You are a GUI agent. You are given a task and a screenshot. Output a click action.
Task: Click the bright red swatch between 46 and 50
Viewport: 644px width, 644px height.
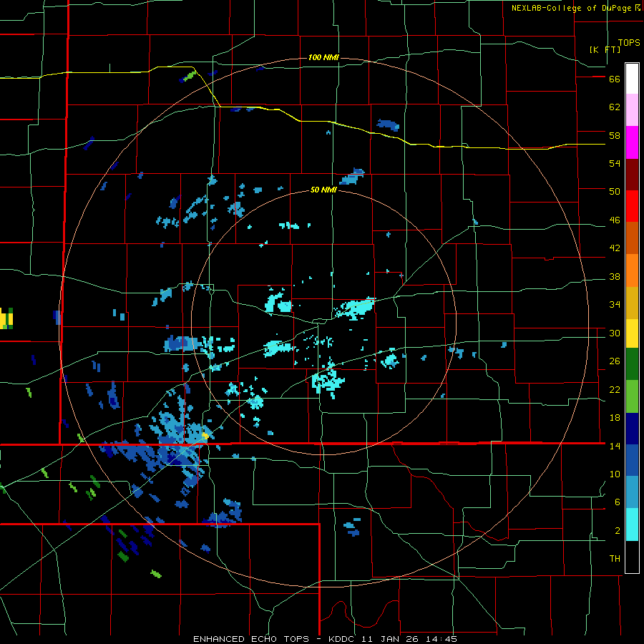632,206
